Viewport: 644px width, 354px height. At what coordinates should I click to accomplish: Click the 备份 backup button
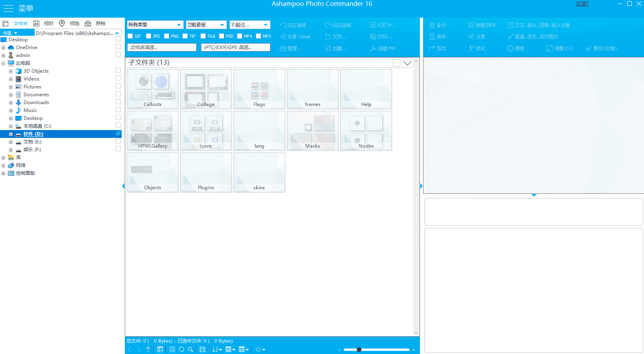coord(438,25)
